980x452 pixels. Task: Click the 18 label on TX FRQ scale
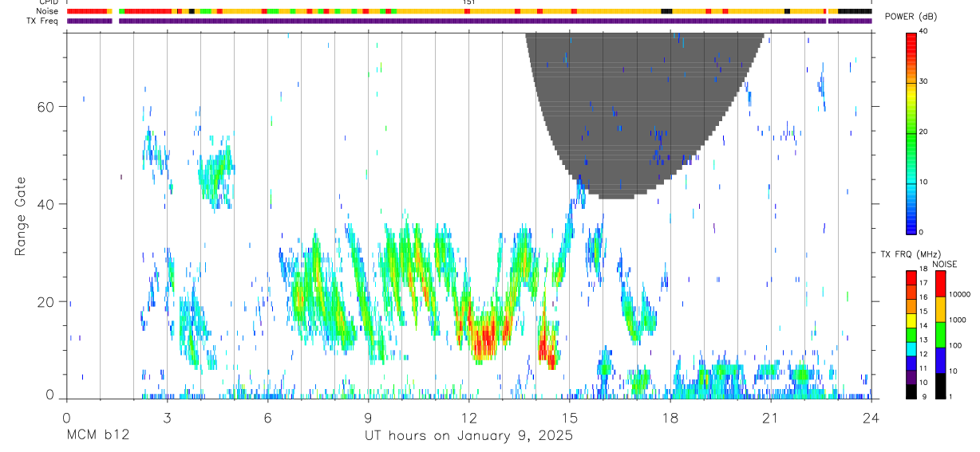pyautogui.click(x=923, y=269)
